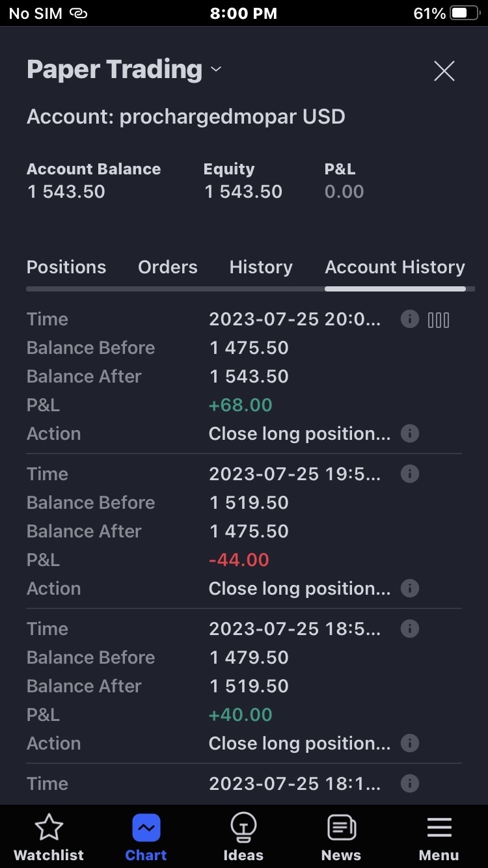Tap the Chart icon in bottom bar
Screen dimensions: 488x868
tap(146, 828)
